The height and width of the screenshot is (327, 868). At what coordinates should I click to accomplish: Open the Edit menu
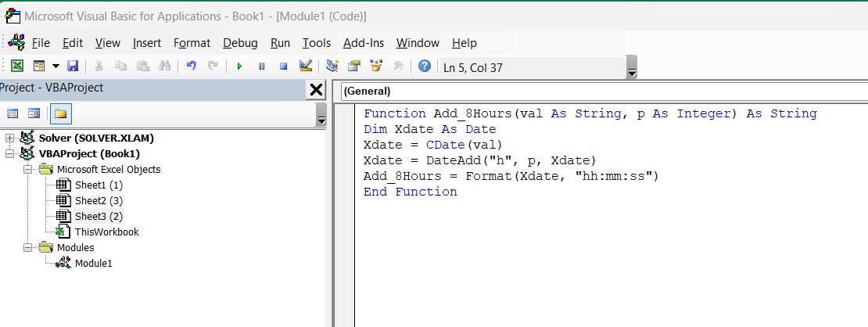point(73,43)
